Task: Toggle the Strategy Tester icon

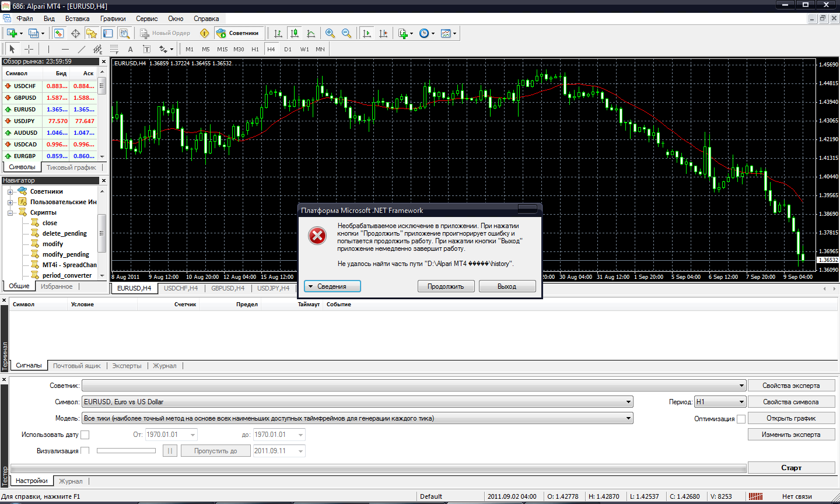Action: [124, 33]
